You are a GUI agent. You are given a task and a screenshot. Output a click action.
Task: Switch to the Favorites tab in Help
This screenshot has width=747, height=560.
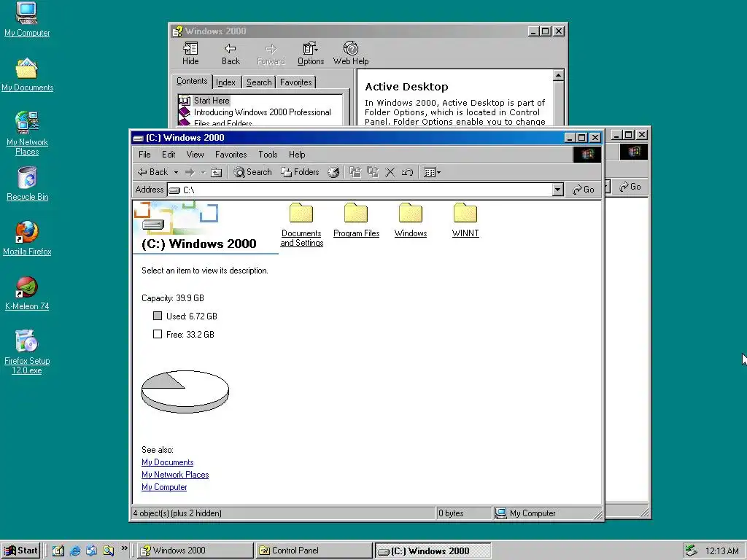point(296,82)
